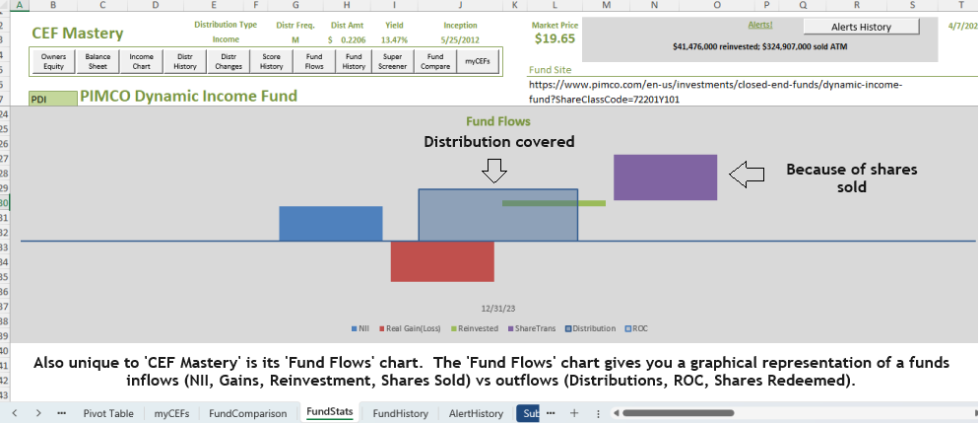980x424 pixels.
Task: Show hidden sheets ellipsis left of Pivot Table
Action: (x=61, y=413)
